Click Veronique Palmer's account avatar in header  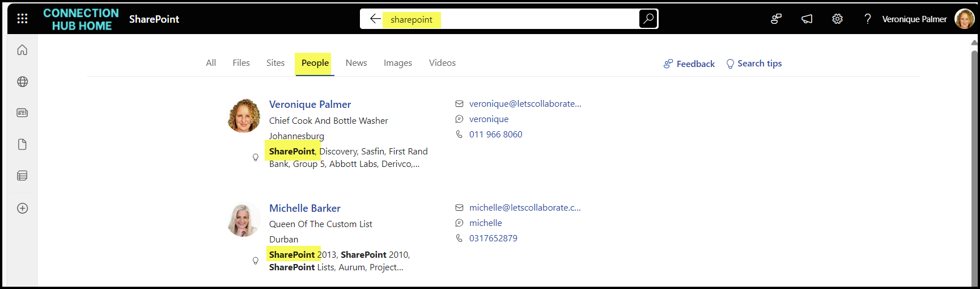pos(964,19)
